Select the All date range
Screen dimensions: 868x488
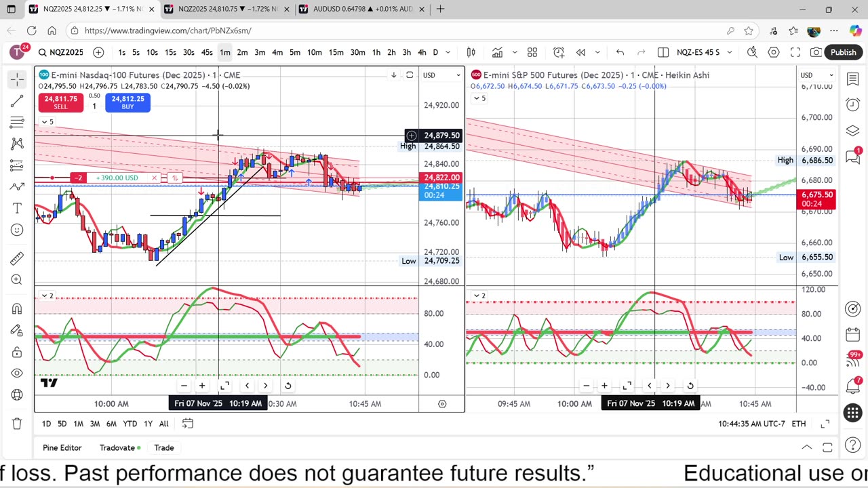tap(163, 424)
